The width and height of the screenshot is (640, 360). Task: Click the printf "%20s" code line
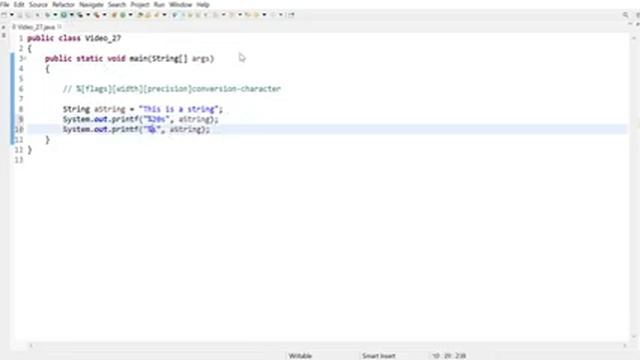[140, 119]
